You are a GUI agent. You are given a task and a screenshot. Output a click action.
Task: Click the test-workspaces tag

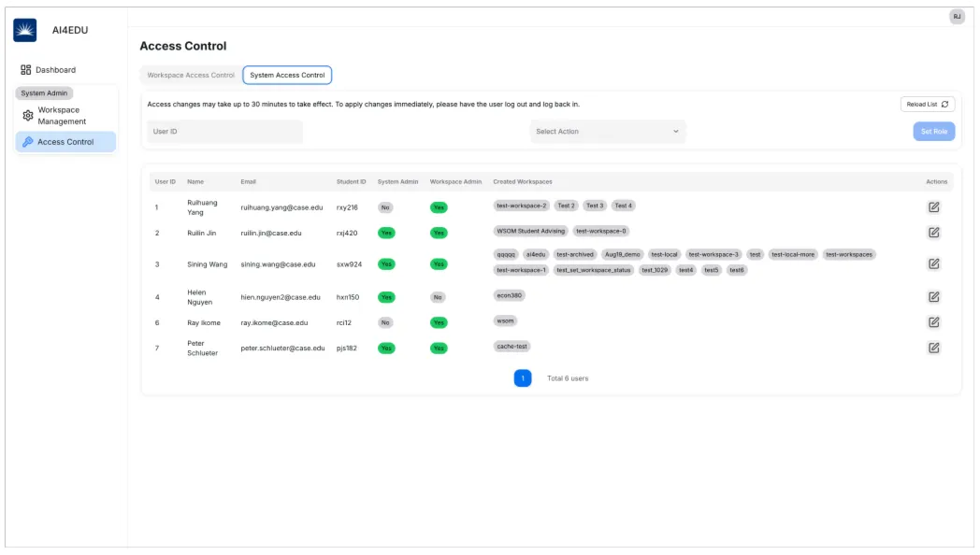tap(849, 255)
